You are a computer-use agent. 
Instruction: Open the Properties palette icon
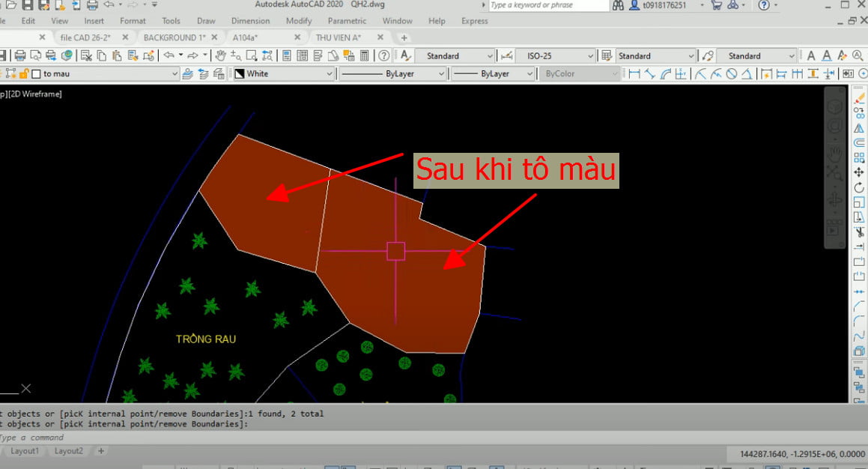(x=287, y=55)
